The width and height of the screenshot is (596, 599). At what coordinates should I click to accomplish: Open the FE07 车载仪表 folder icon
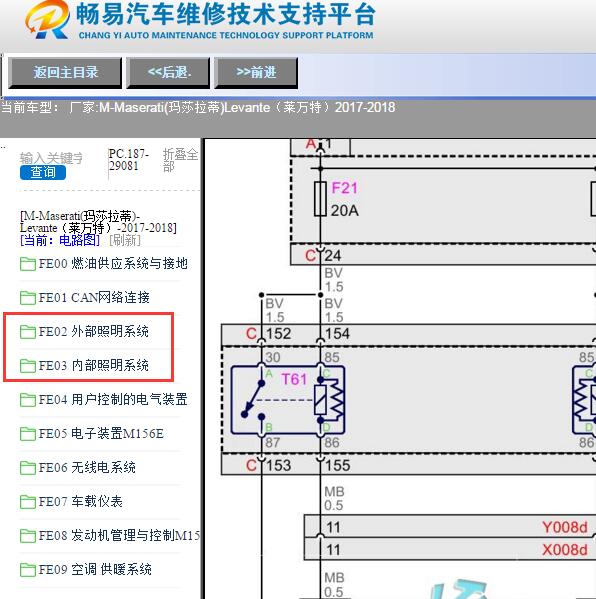click(x=28, y=502)
